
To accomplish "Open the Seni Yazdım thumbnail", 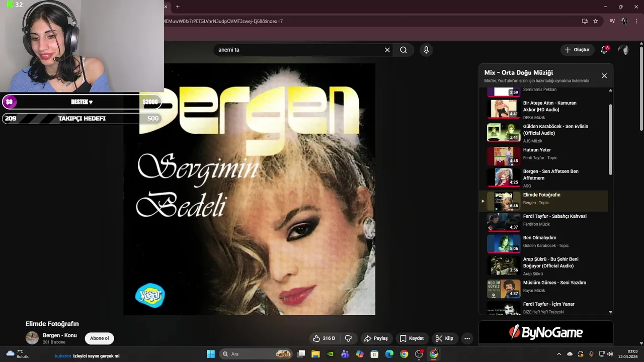I will [x=504, y=289].
